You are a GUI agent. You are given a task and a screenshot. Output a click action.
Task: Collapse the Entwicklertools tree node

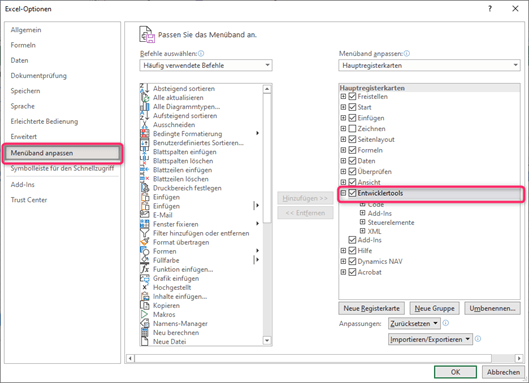[343, 193]
